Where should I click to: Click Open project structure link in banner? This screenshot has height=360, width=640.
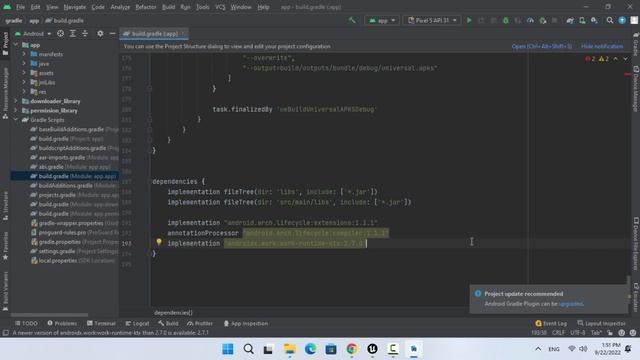[x=542, y=46]
